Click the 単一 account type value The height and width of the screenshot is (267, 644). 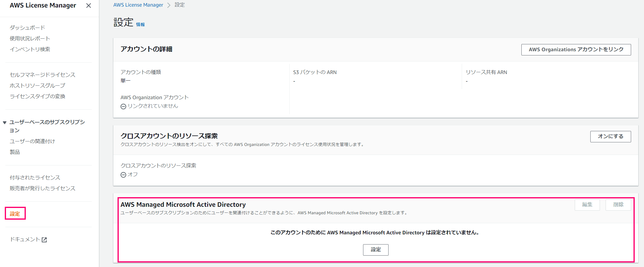point(126,81)
